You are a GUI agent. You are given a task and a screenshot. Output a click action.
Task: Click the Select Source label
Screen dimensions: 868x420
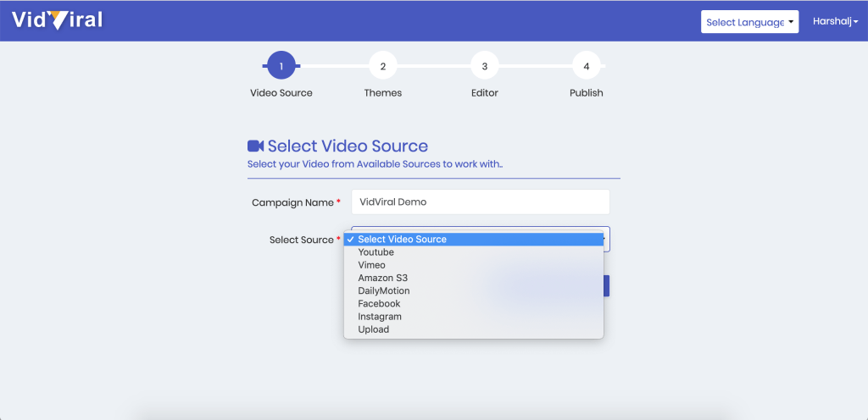(x=302, y=240)
